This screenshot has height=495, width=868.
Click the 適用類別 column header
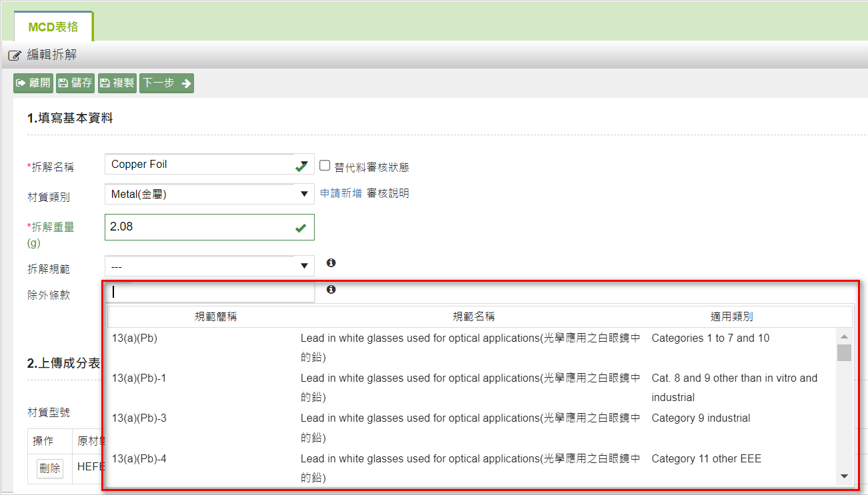[x=731, y=317]
